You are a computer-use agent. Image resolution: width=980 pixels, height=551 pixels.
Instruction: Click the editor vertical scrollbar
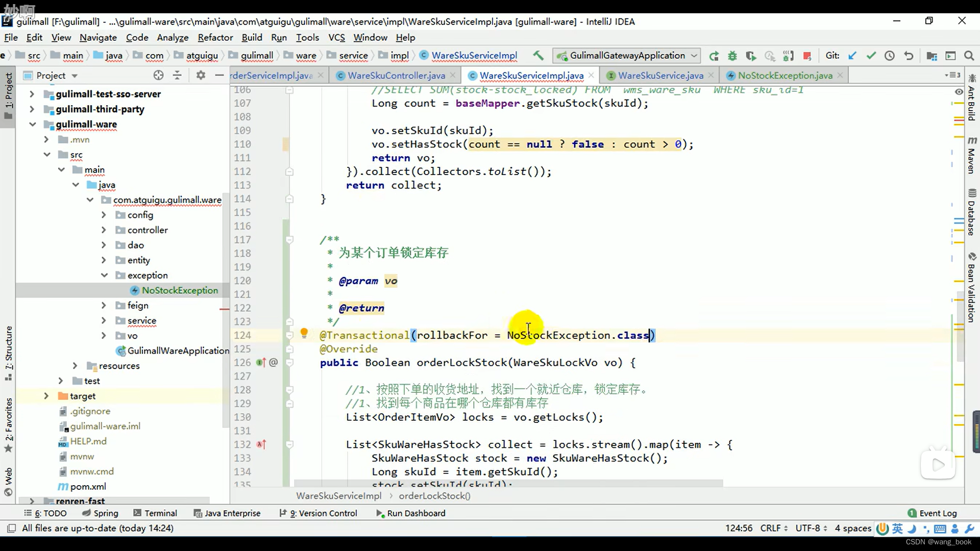(960, 327)
